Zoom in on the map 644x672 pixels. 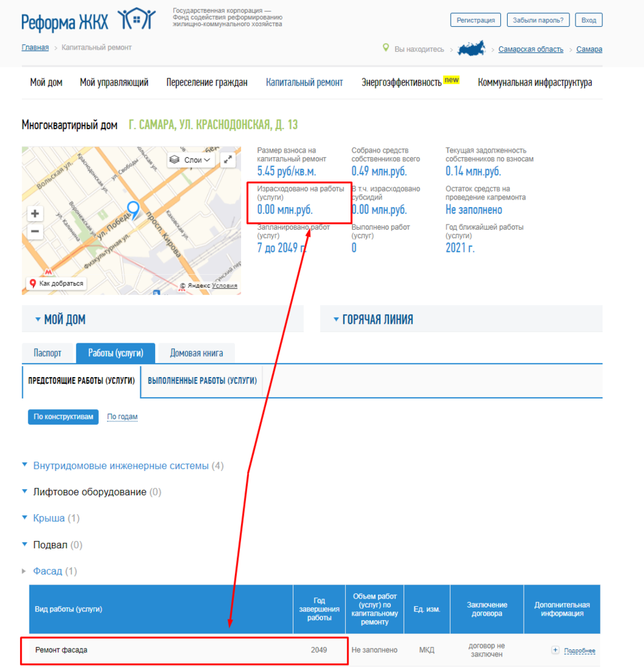pos(35,214)
